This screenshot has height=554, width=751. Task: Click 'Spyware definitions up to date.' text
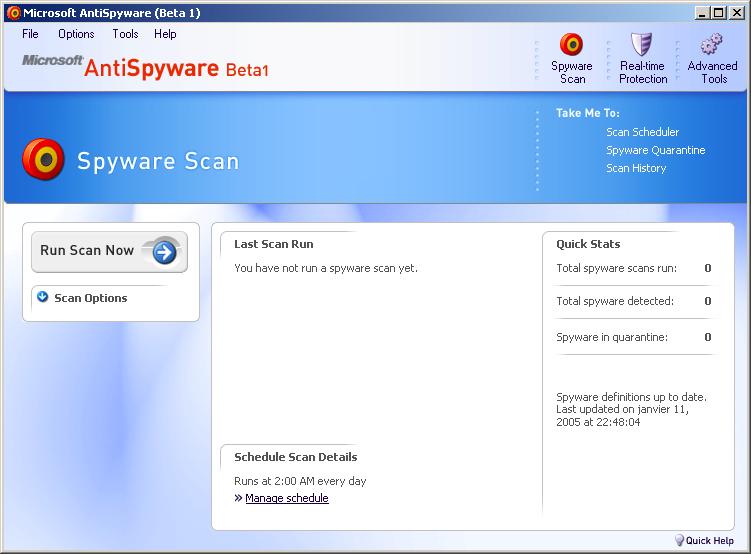click(631, 397)
